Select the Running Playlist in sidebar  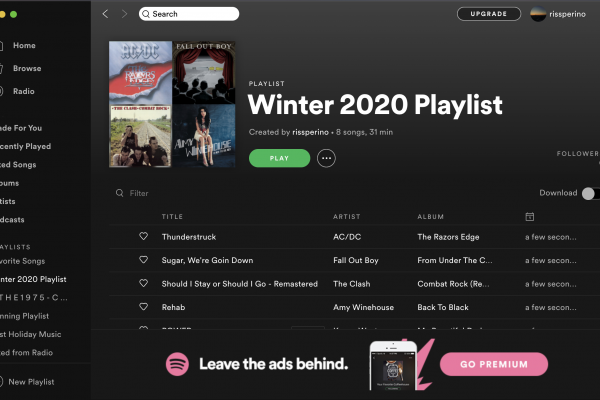pos(24,316)
